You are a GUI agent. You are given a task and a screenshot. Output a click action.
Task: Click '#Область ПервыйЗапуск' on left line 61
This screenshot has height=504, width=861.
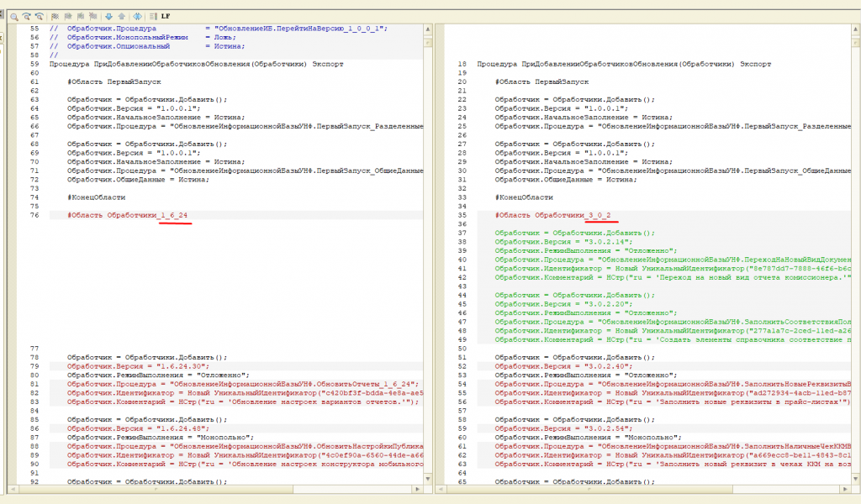coord(114,81)
